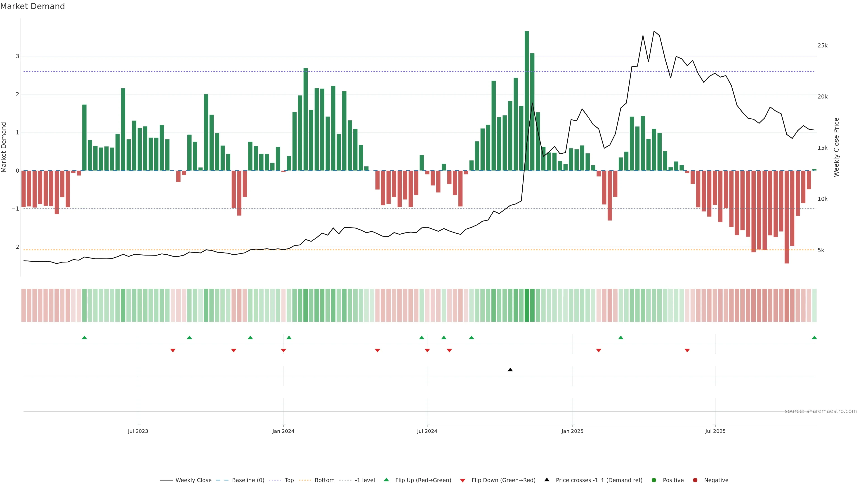This screenshot has width=868, height=488.
Task: Click the Jan 2024 x-axis label
Action: pyautogui.click(x=283, y=431)
